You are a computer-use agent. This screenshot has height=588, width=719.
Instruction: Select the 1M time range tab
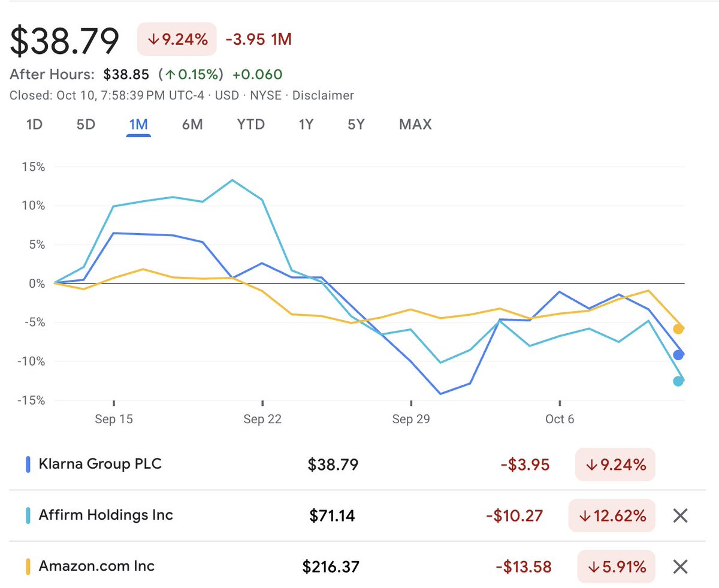[x=138, y=125]
